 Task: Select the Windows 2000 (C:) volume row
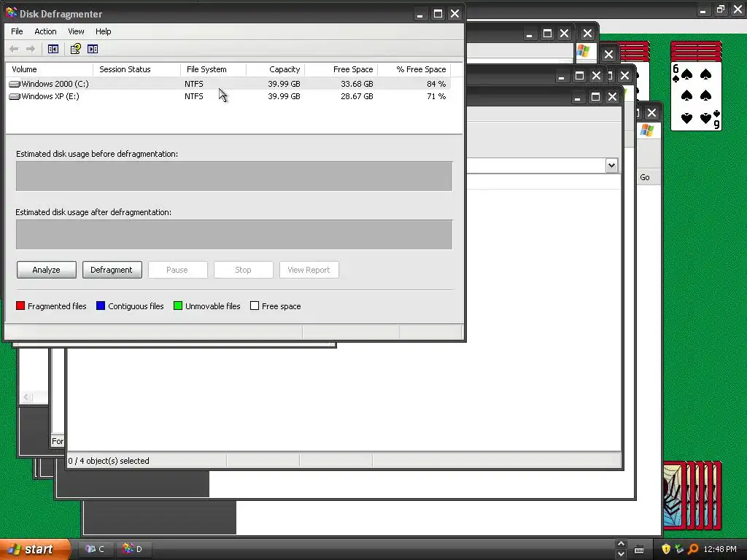pyautogui.click(x=228, y=84)
